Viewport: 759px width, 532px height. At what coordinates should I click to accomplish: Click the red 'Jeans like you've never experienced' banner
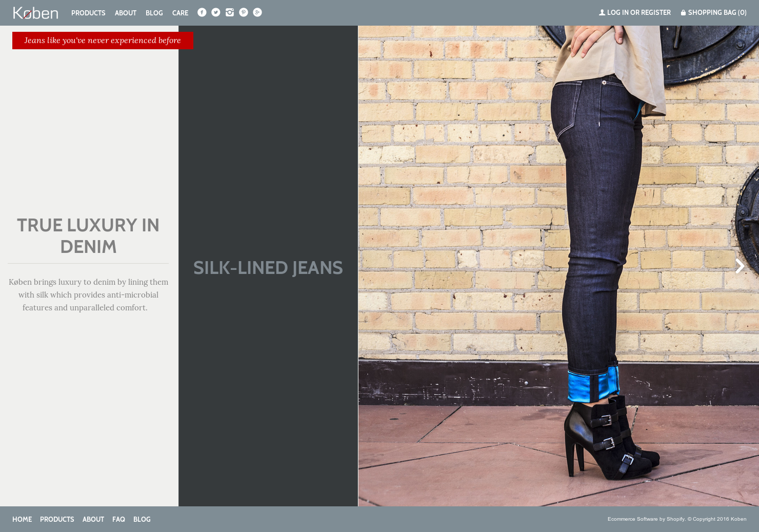(103, 41)
